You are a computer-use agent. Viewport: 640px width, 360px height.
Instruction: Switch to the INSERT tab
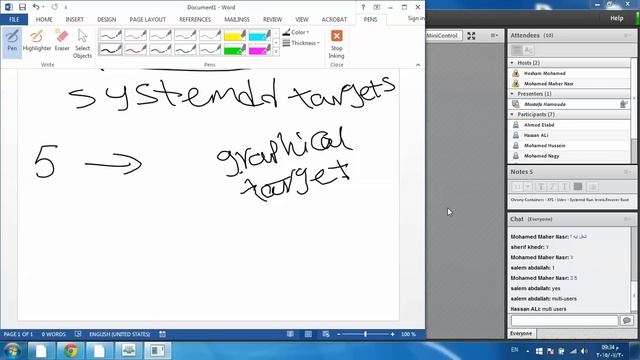[x=75, y=19]
